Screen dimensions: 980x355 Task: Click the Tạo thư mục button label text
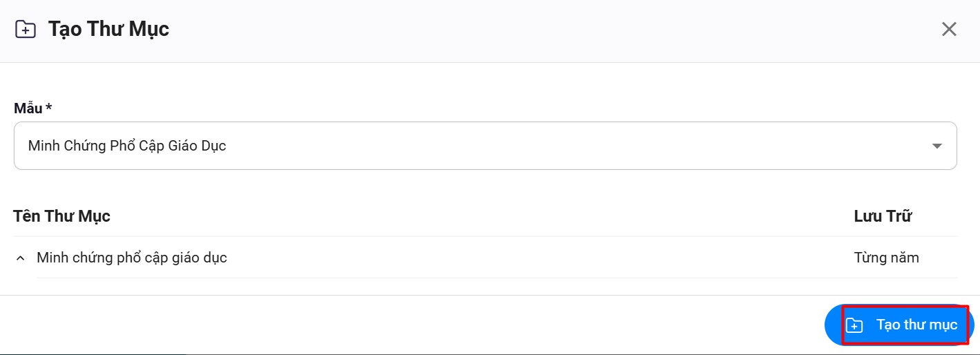pos(916,325)
